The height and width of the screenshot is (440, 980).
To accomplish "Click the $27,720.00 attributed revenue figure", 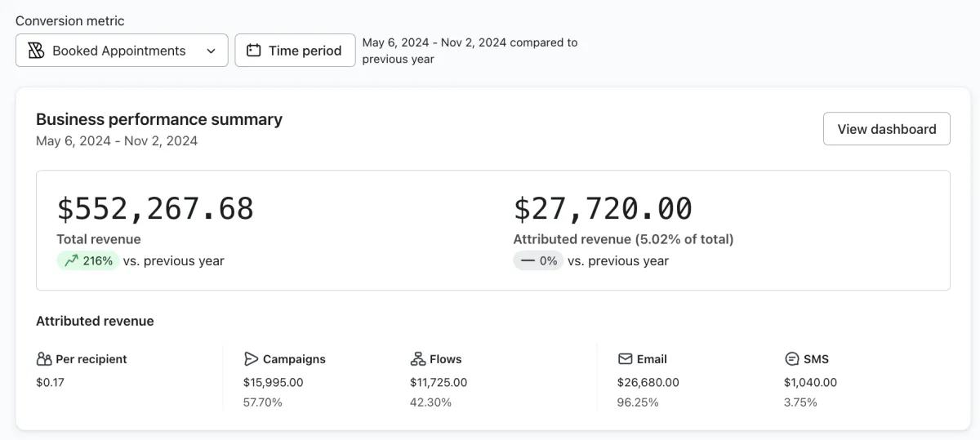I will (x=603, y=209).
